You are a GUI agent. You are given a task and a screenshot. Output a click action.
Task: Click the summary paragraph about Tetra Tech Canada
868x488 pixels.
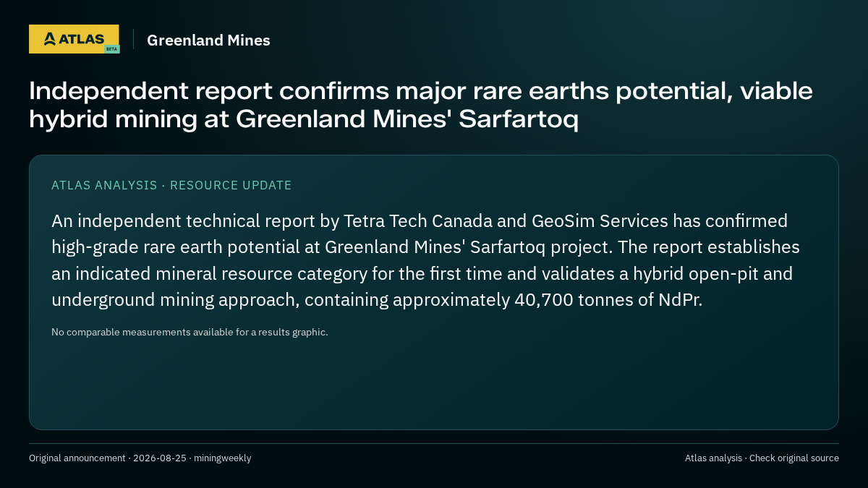click(x=425, y=260)
